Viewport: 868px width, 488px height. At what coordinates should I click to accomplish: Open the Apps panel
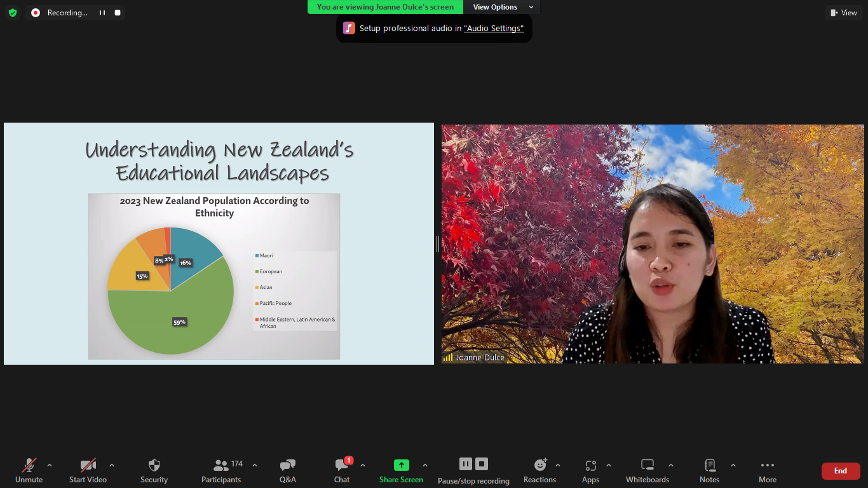click(x=590, y=470)
